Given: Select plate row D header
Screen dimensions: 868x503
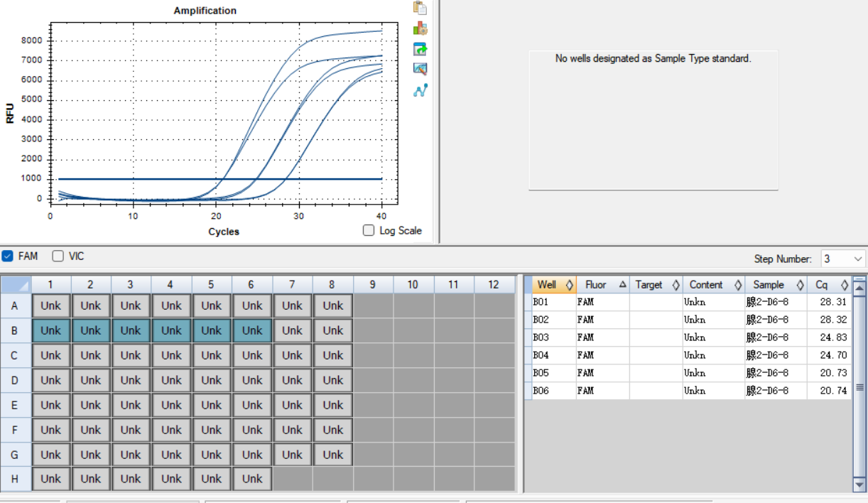Looking at the screenshot, I should [x=16, y=380].
